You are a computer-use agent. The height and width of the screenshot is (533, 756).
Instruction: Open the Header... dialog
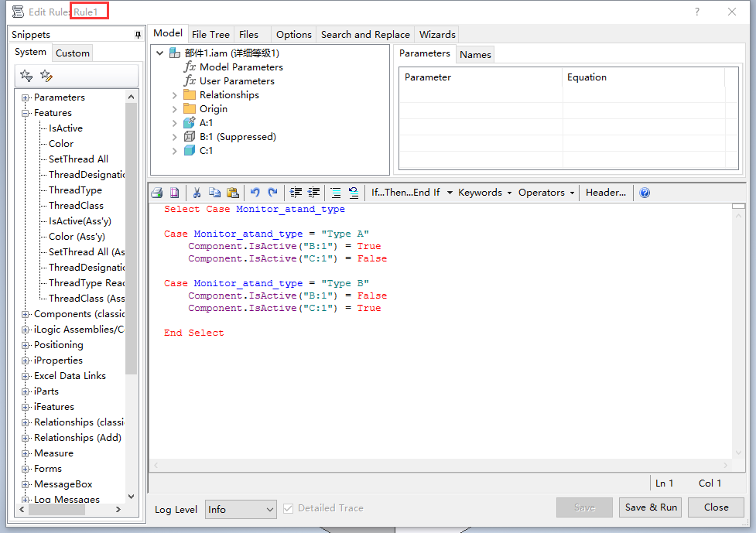[x=604, y=193]
